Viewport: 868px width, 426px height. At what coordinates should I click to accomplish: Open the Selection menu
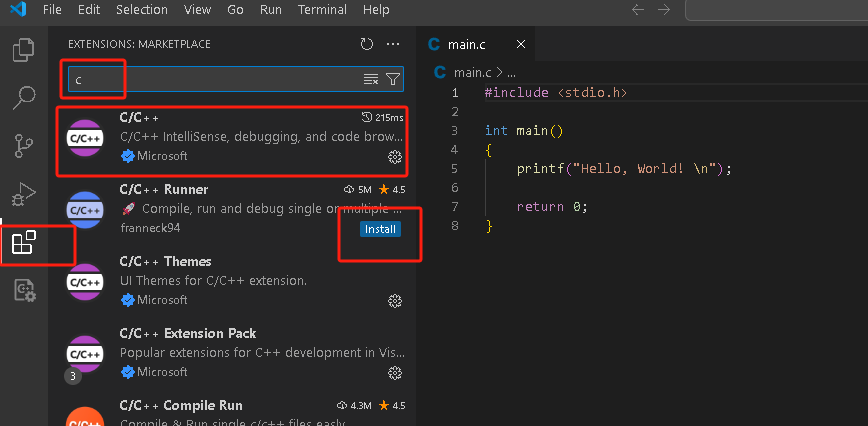tap(142, 9)
